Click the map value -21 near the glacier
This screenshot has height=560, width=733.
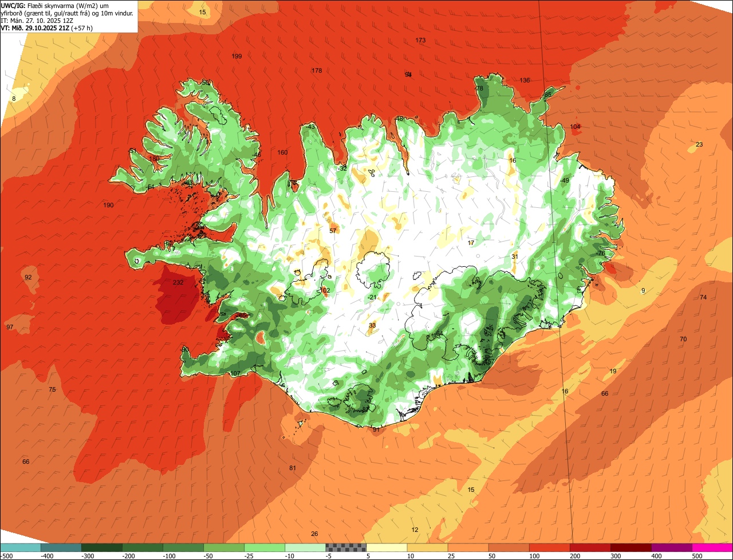tap(372, 297)
